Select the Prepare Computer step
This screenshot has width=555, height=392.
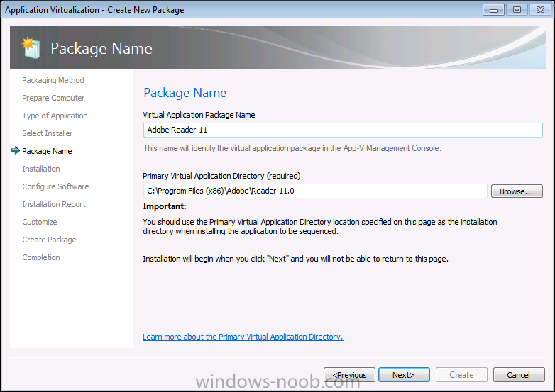pyautogui.click(x=53, y=98)
